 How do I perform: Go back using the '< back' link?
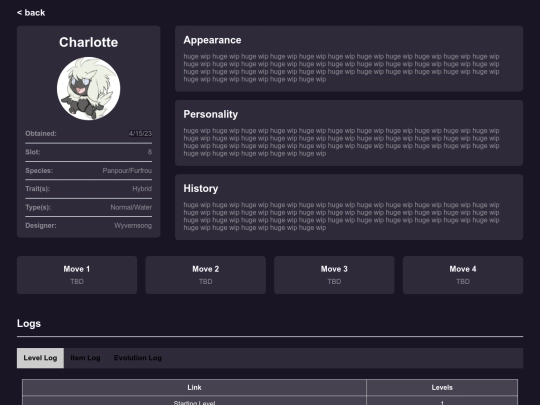click(31, 13)
